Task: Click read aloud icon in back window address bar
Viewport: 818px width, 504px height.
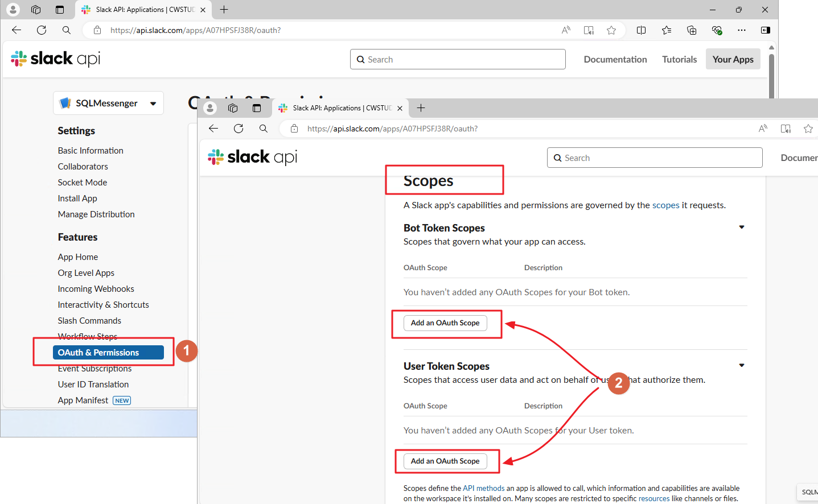Action: tap(566, 30)
